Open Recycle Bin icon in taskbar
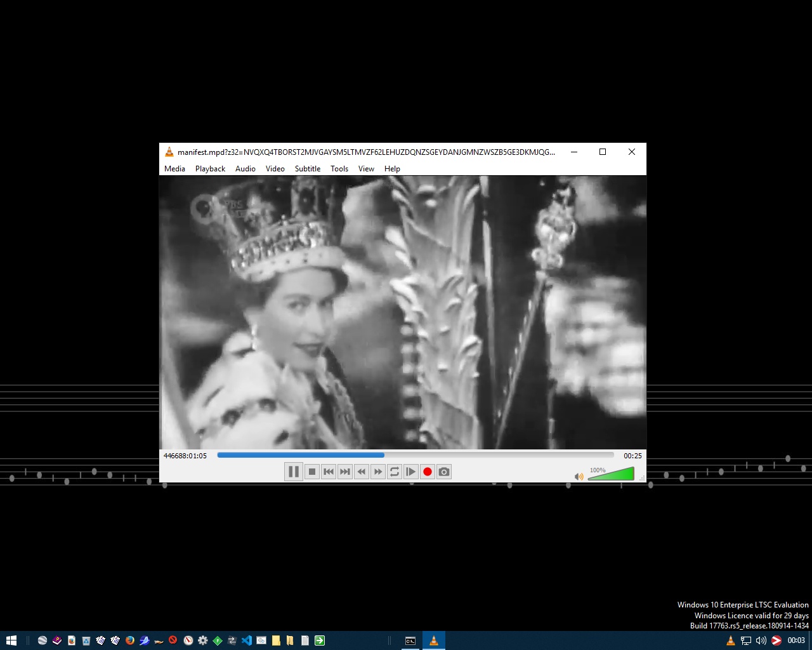This screenshot has width=812, height=650. 86,640
